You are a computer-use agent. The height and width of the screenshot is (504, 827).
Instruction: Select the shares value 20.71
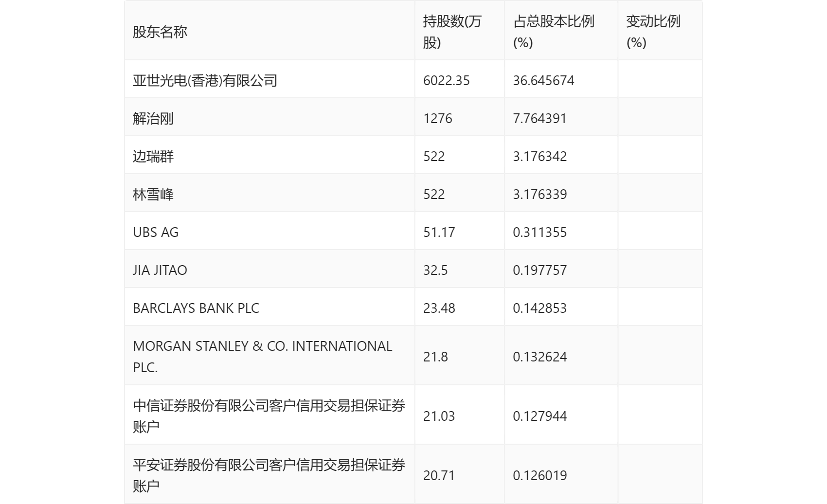point(439,475)
